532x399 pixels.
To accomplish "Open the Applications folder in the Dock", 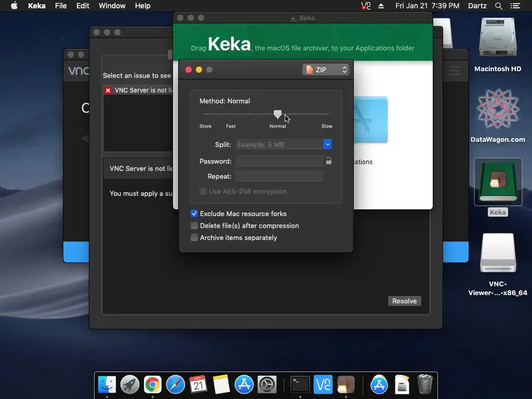I will (x=379, y=385).
